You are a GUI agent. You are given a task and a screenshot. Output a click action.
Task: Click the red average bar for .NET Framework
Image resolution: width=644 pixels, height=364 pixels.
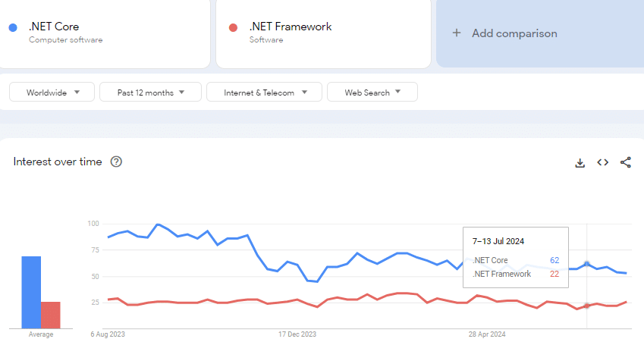tap(50, 315)
